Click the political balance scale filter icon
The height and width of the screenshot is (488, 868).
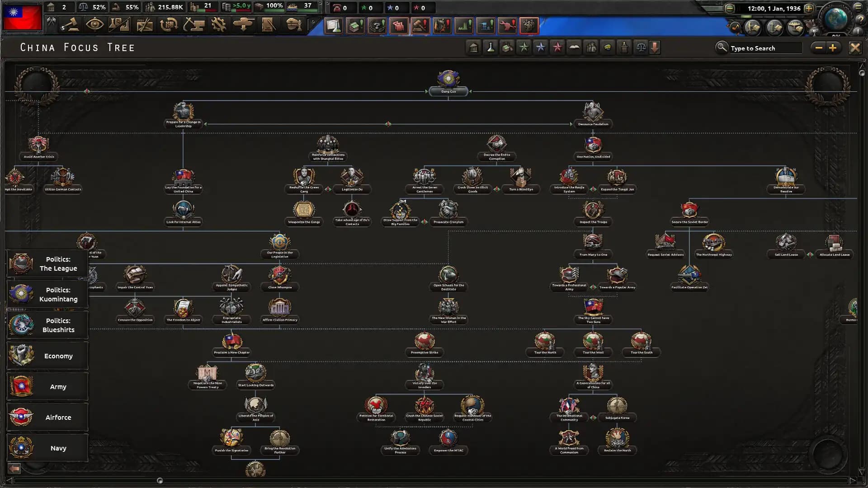click(641, 47)
